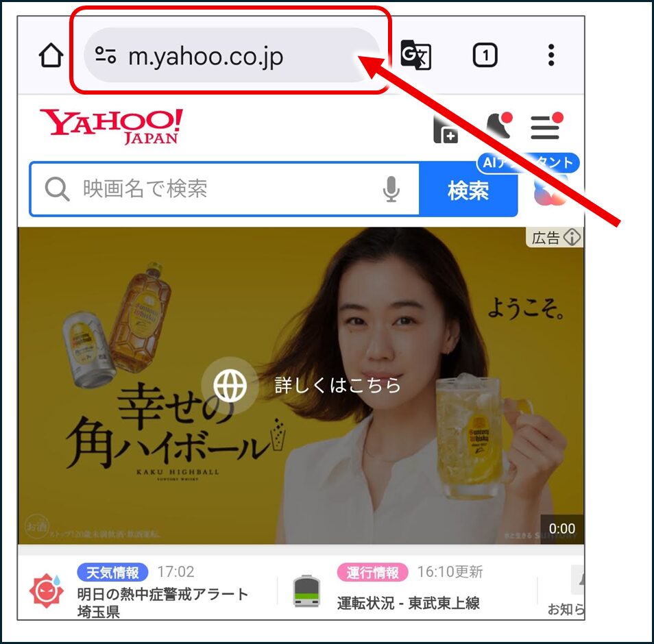Select the m.yahoo.co.jp address bar
The image size is (654, 644).
click(232, 55)
